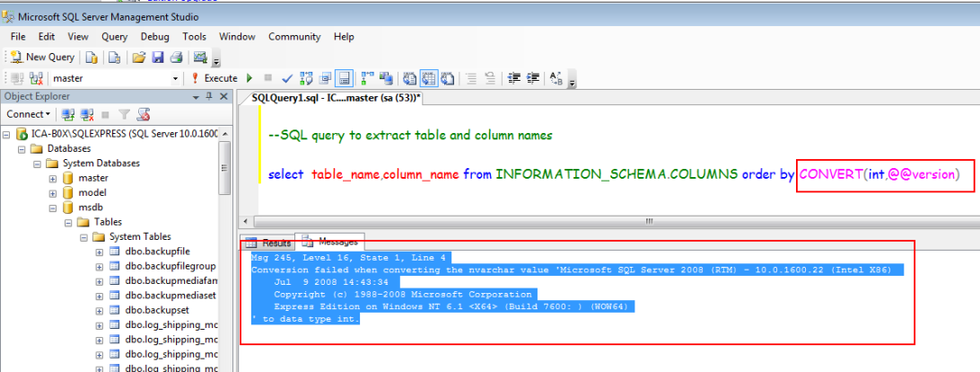
Task: Click the grey Stop square in Object Explorer toolbar
Action: [105, 114]
